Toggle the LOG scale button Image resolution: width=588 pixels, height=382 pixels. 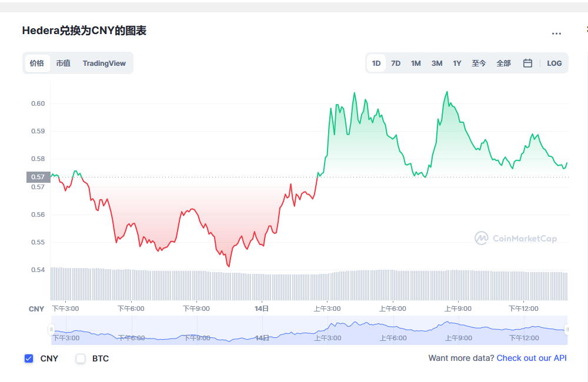(554, 63)
